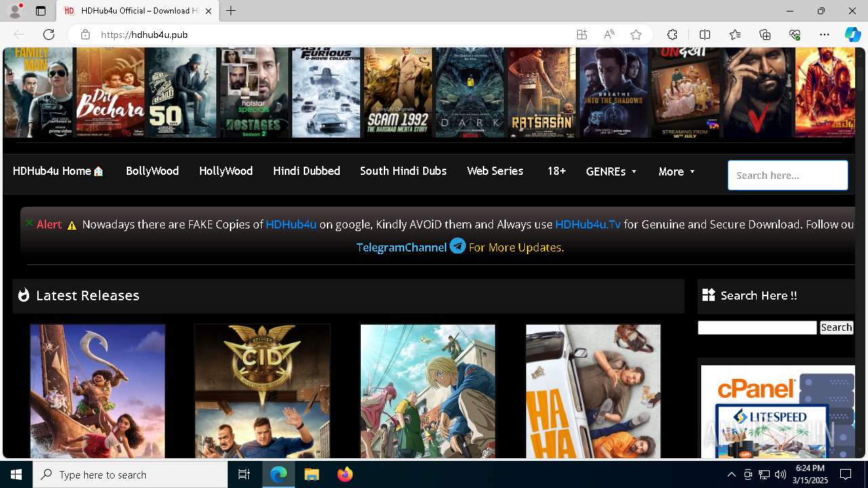Click the Ratsasan banner poster

point(542,92)
